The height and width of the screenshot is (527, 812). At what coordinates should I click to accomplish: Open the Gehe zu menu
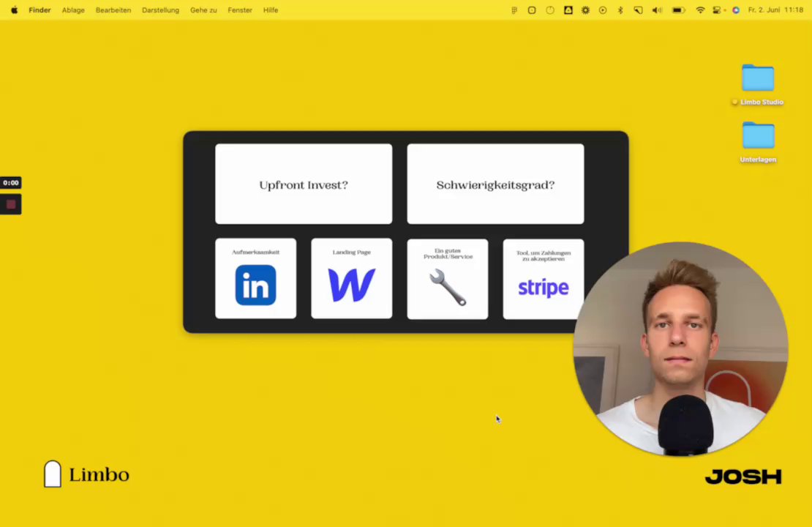point(203,10)
